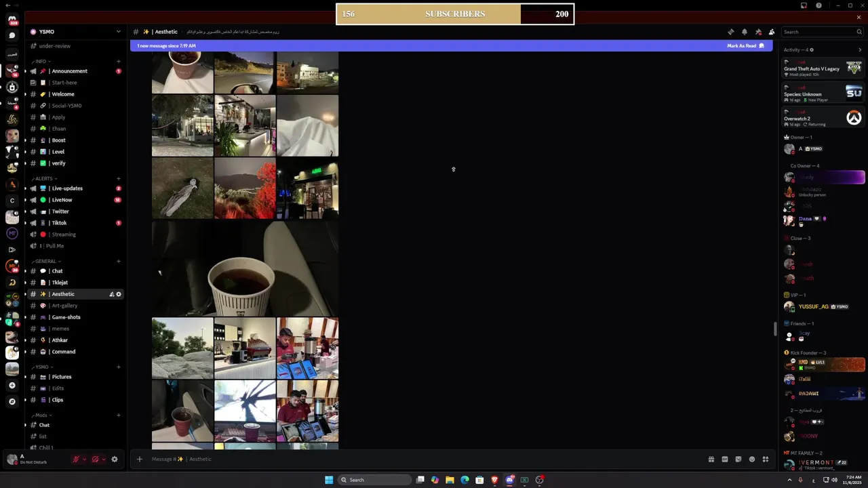Open the large coffee cup photo
Screen dimensions: 868x488
[245, 268]
